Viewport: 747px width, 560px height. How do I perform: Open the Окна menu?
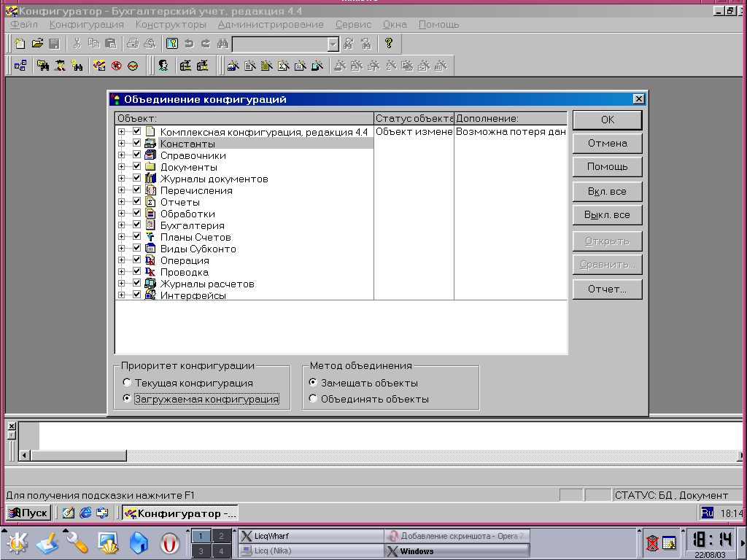(x=395, y=24)
